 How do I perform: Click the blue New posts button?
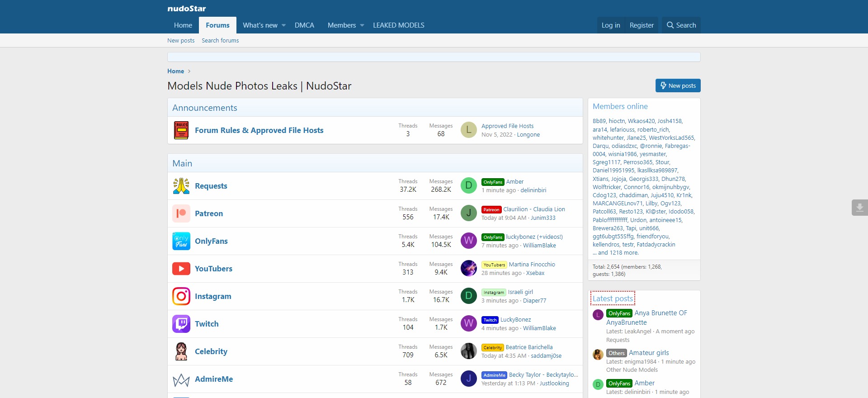pyautogui.click(x=678, y=85)
